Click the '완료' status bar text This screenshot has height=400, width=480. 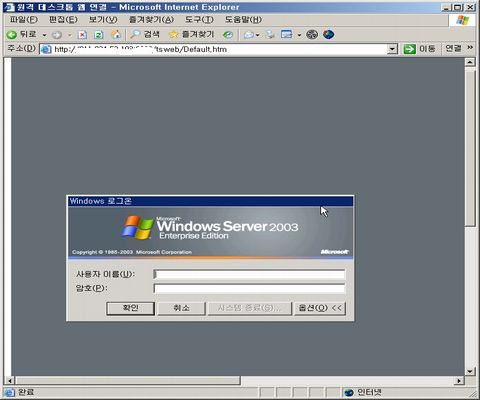click(x=26, y=392)
